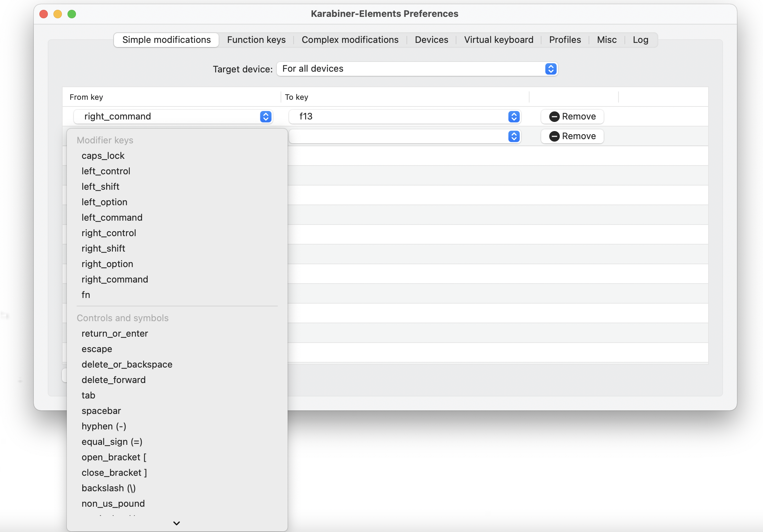Image resolution: width=763 pixels, height=532 pixels.
Task: Click the second row's Remove button
Action: (x=572, y=136)
